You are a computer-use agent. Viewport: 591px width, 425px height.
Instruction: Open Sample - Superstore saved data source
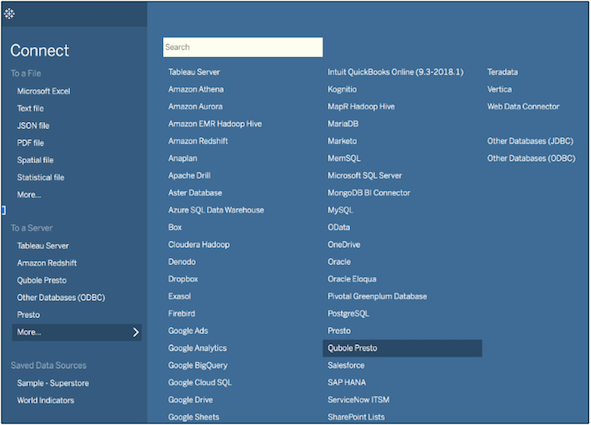[53, 383]
